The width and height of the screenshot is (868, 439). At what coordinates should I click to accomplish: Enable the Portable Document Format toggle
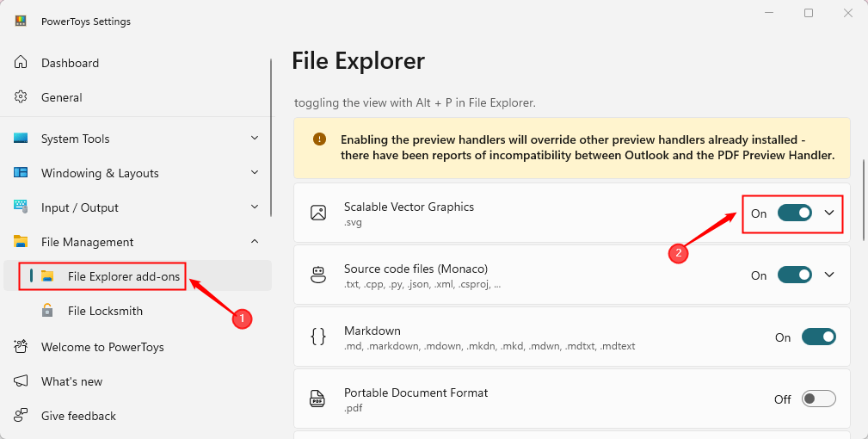tap(818, 399)
